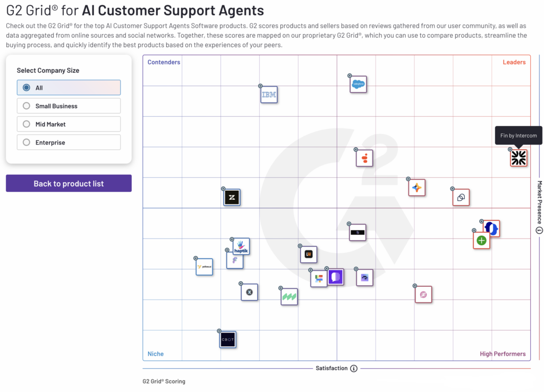Select Mid Market company size
Screen dimensions: 544x392
(69, 124)
